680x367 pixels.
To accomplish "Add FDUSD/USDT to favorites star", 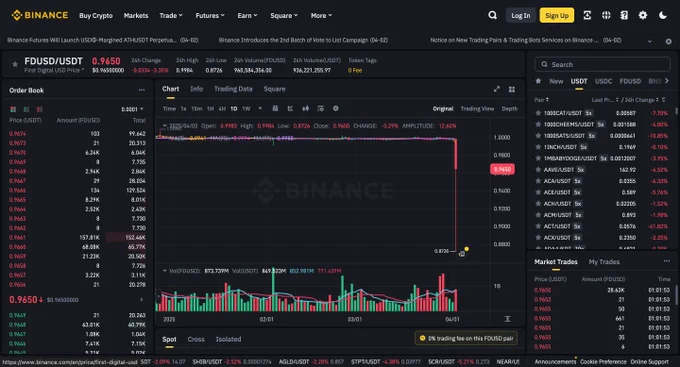I will click(x=15, y=64).
